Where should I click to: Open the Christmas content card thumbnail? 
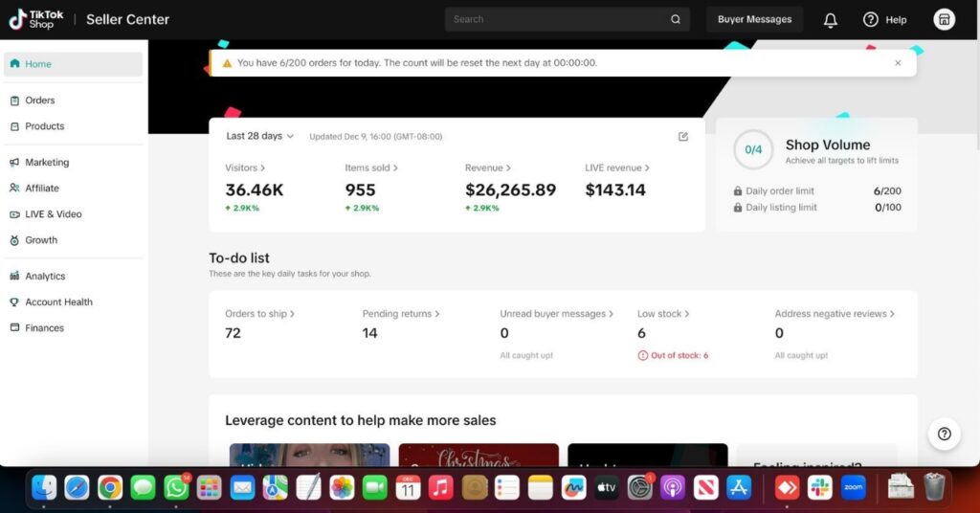479,455
